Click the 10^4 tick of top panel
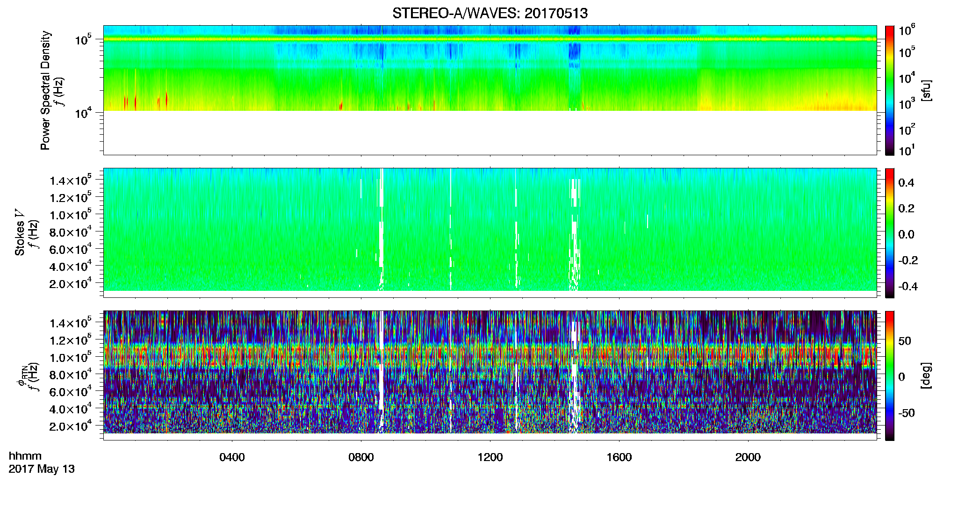 [83, 113]
